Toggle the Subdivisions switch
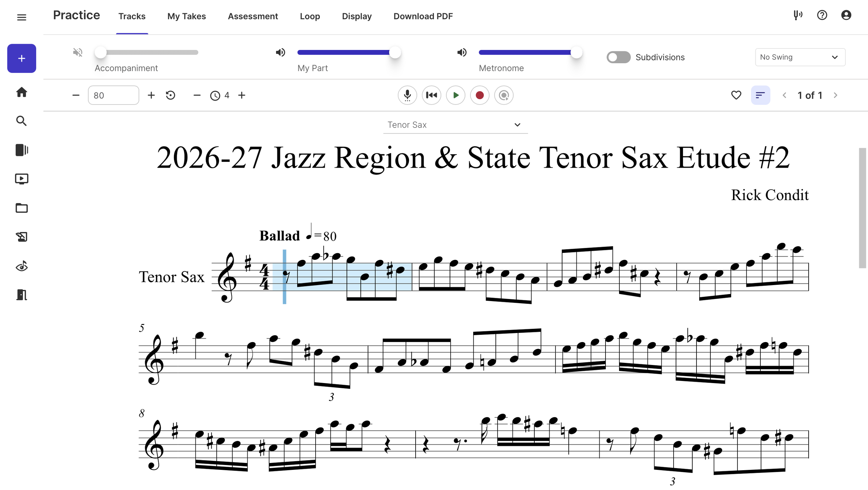Viewport: 868px width, 490px height. tap(618, 57)
